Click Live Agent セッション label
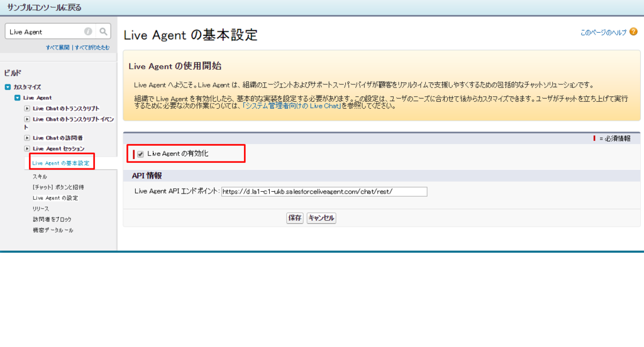The image size is (644, 347). pyautogui.click(x=58, y=148)
